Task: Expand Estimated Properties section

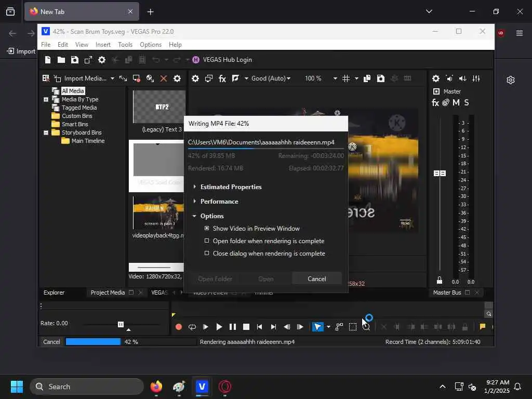Action: (x=194, y=187)
